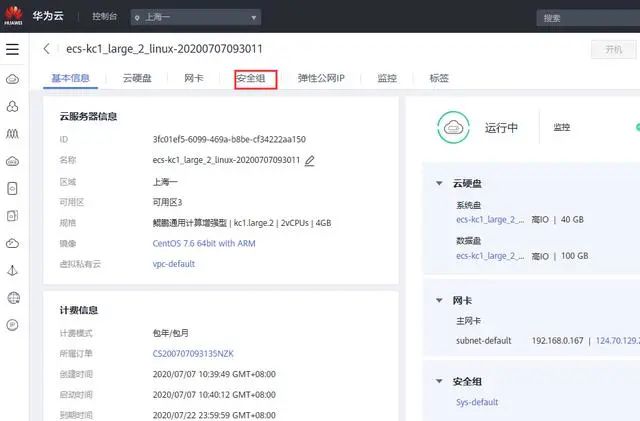Image resolution: width=640 pixels, height=421 pixels.
Task: Click the first cloud icon in sidebar
Action: click(x=12, y=79)
